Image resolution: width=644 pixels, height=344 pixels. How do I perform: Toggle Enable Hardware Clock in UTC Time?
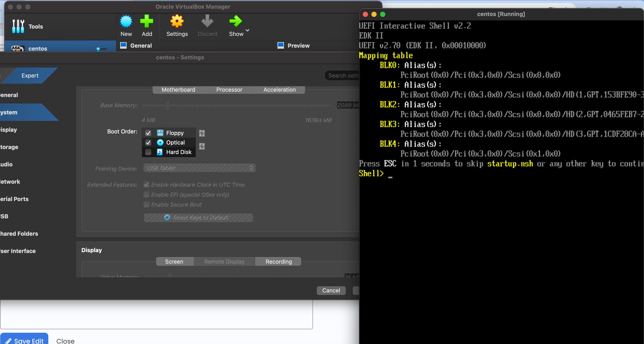click(x=147, y=185)
